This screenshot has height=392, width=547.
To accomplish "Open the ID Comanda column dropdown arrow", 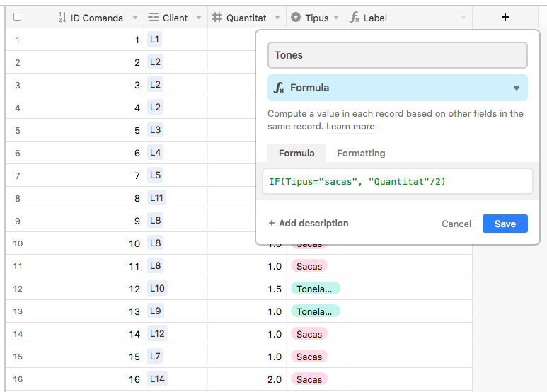I will pos(135,18).
